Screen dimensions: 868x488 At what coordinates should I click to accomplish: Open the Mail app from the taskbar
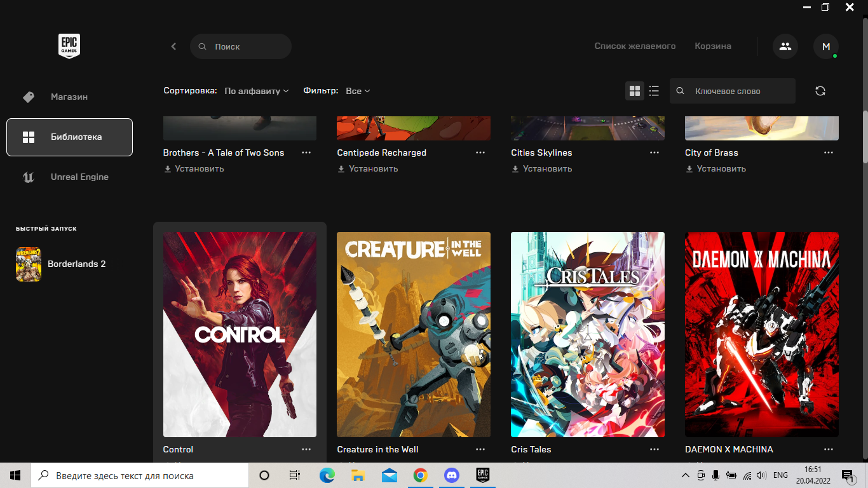tap(390, 475)
